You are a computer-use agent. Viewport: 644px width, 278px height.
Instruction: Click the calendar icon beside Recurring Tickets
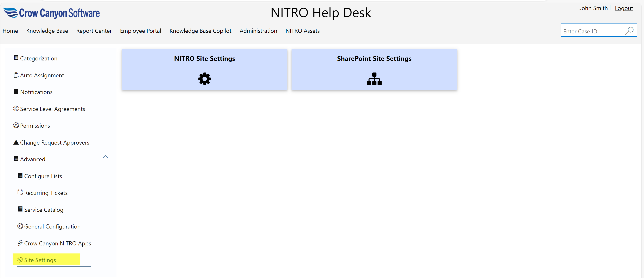(x=20, y=193)
